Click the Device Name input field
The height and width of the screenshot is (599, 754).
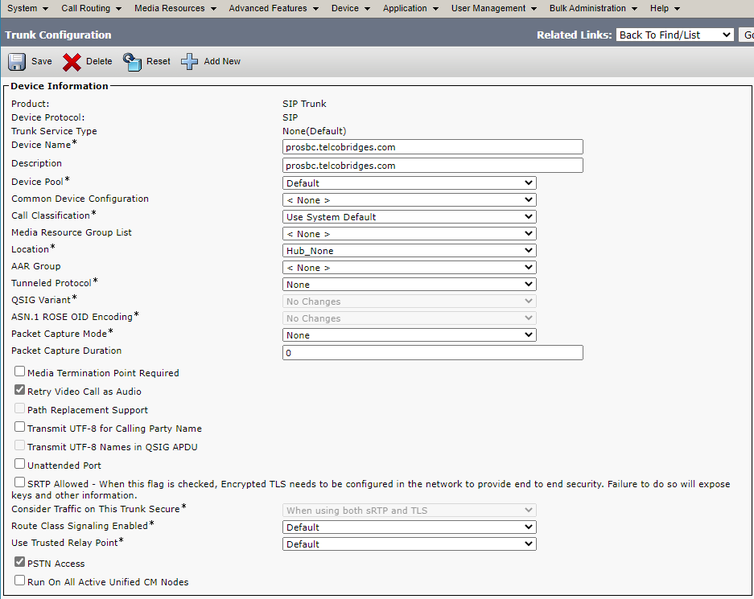(x=433, y=147)
